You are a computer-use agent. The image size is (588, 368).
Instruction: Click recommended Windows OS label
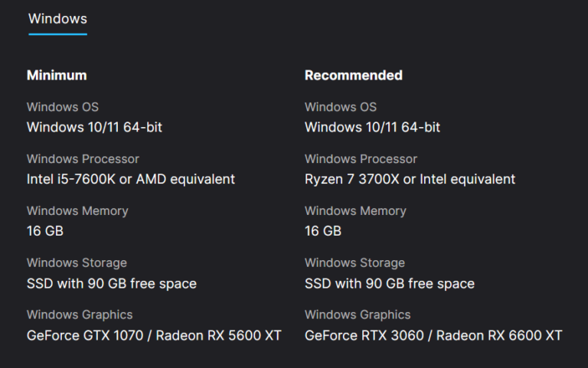[341, 107]
